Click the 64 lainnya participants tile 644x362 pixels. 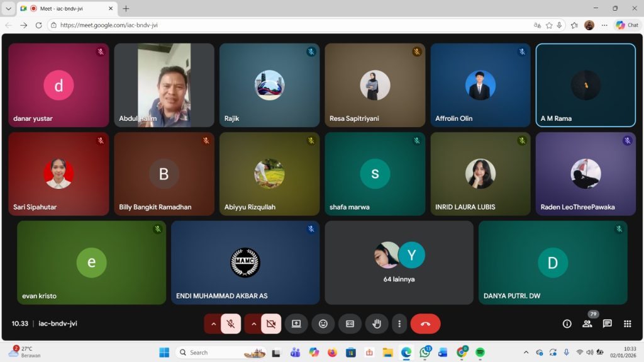click(x=399, y=263)
